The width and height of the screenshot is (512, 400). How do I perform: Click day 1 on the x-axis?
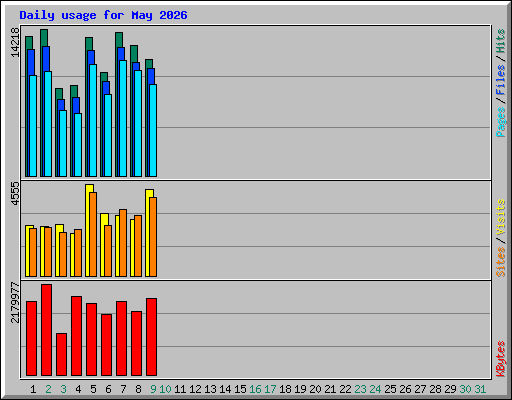pos(33,389)
